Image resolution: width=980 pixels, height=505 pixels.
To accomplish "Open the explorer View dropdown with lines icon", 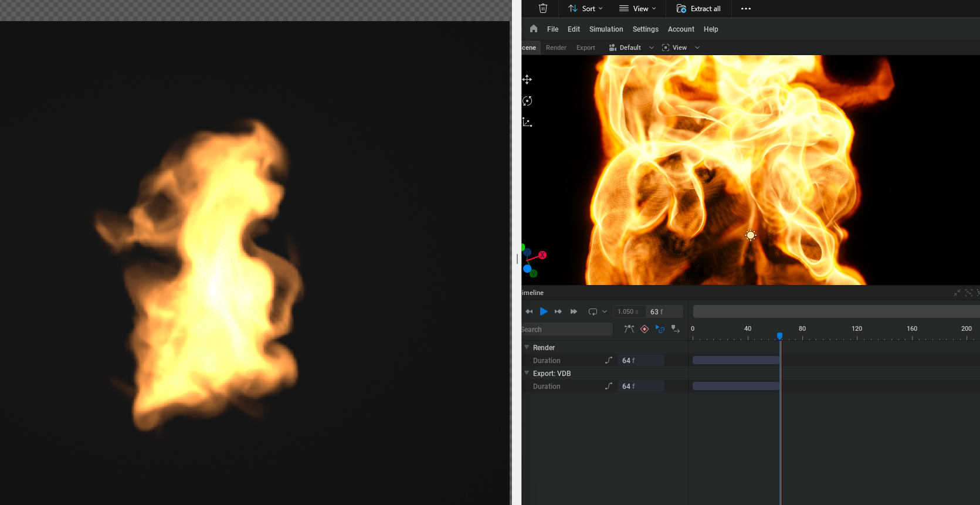I will coord(637,9).
